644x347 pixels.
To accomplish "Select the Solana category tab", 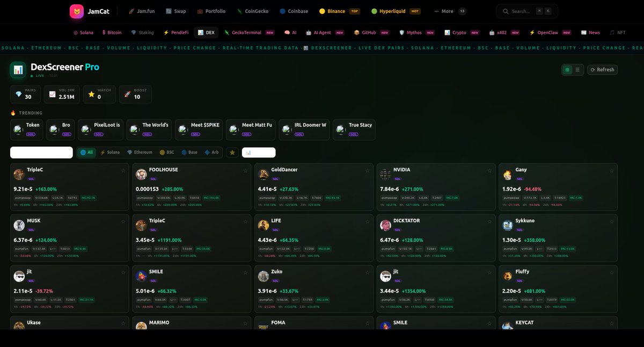I will coord(83,33).
